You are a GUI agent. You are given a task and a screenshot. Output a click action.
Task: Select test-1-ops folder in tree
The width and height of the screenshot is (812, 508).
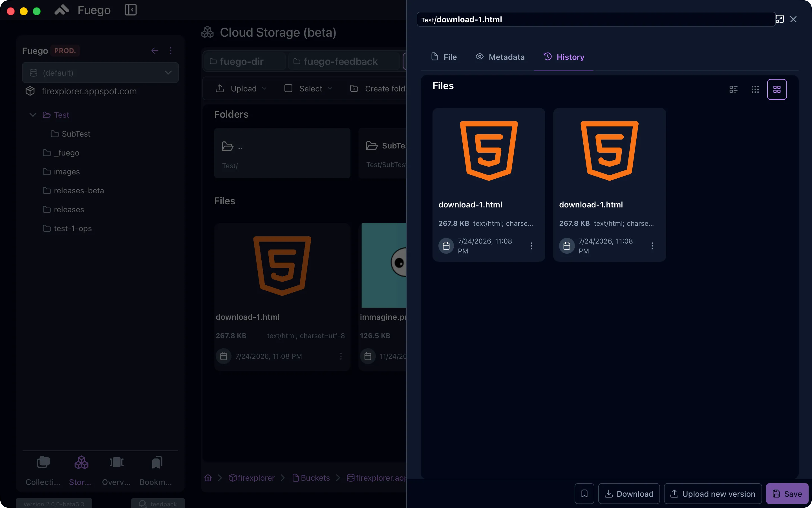pos(67,229)
